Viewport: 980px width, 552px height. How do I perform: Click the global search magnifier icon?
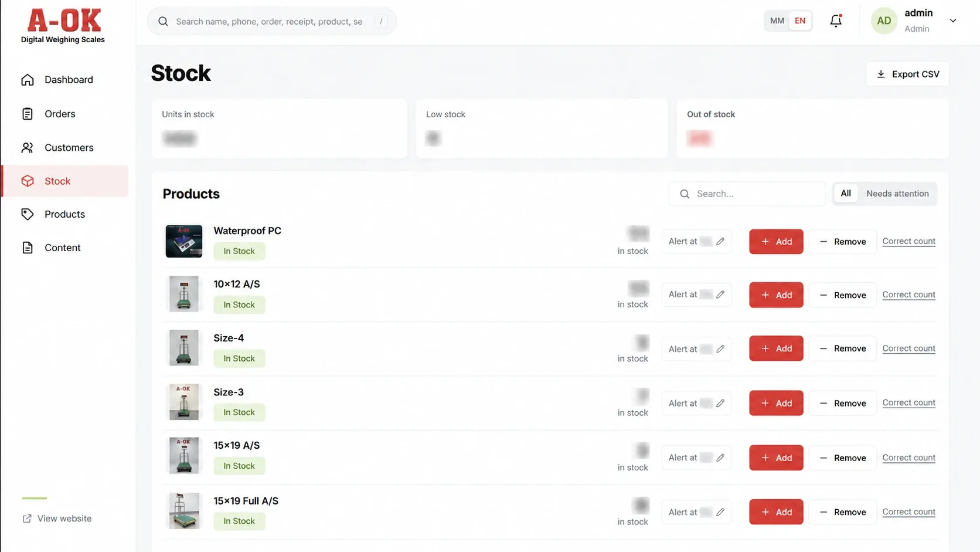coord(164,22)
